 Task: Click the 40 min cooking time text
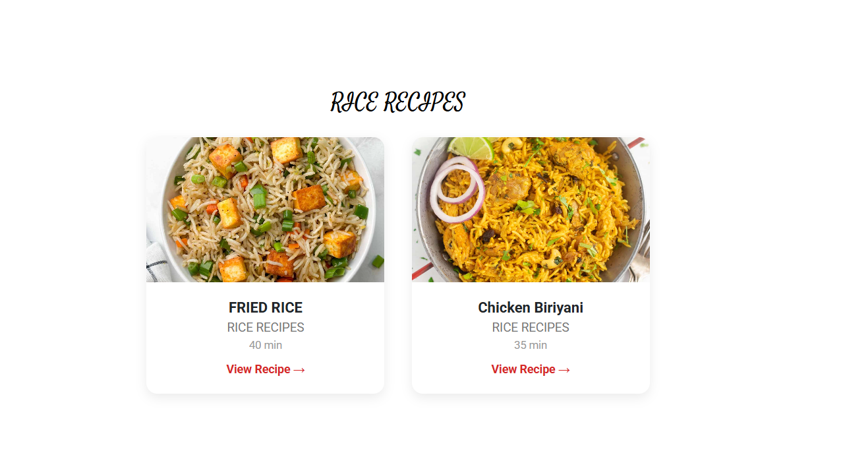coord(266,345)
